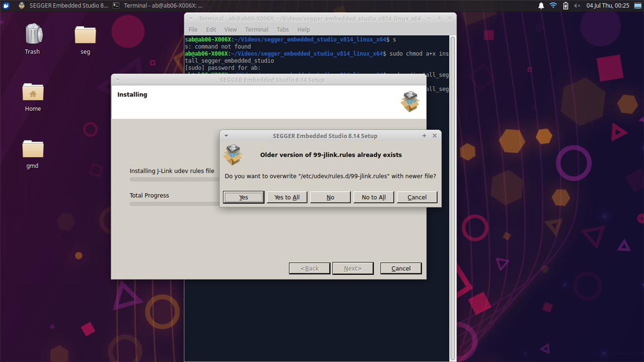Click the No button in dialog
Image resolution: width=644 pixels, height=362 pixels.
click(330, 197)
